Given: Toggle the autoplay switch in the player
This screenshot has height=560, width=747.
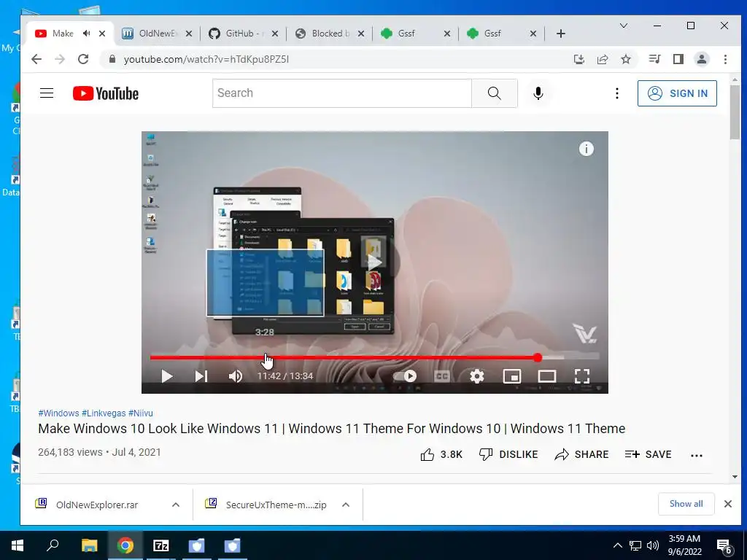Looking at the screenshot, I should 406,376.
